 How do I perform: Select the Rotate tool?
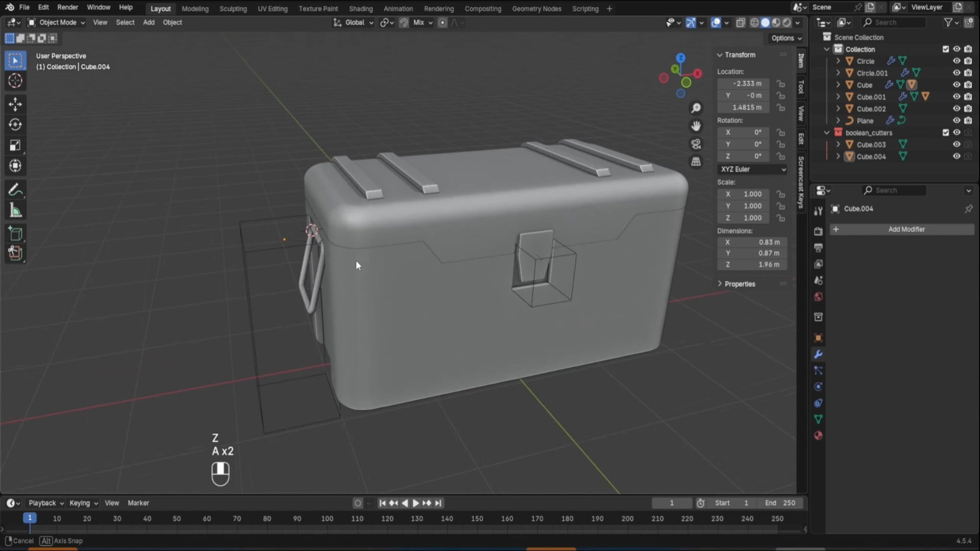(15, 124)
